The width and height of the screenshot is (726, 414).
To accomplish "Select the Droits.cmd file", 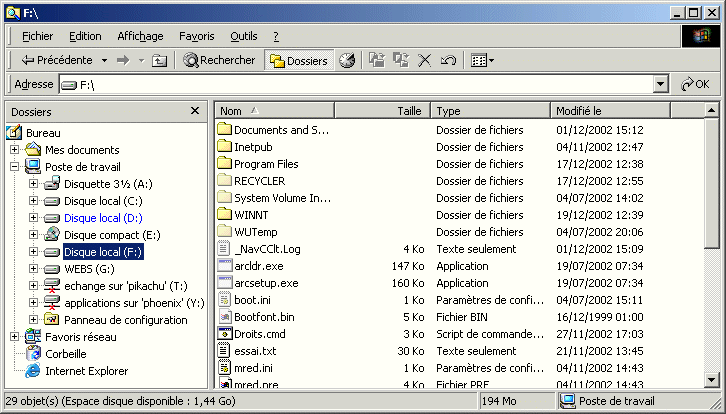I will pos(260,333).
